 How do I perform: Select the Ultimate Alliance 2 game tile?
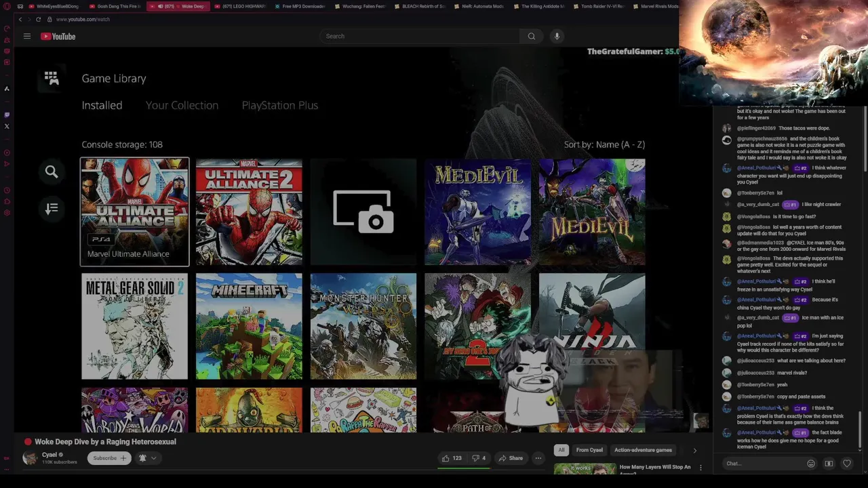coord(249,212)
